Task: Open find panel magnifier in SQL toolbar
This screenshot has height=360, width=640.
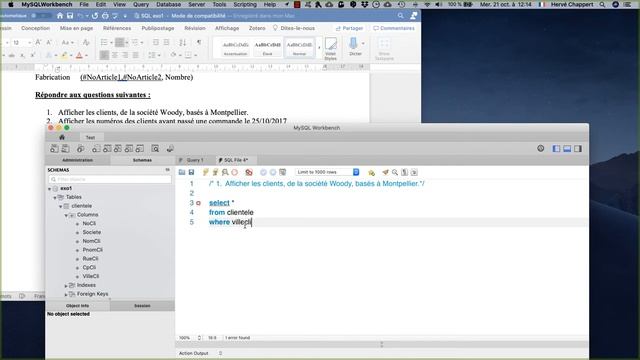Action: pos(395,172)
